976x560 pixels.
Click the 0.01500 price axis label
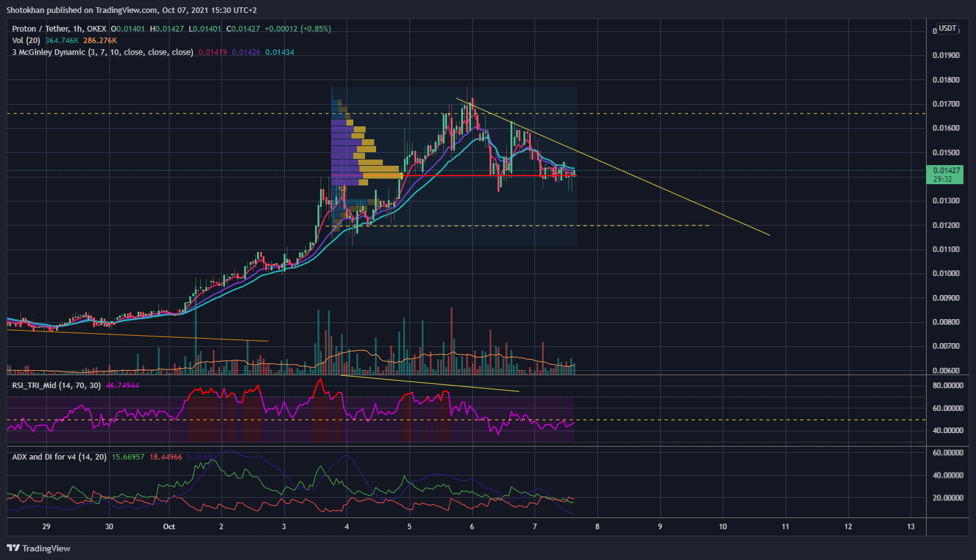pos(946,152)
